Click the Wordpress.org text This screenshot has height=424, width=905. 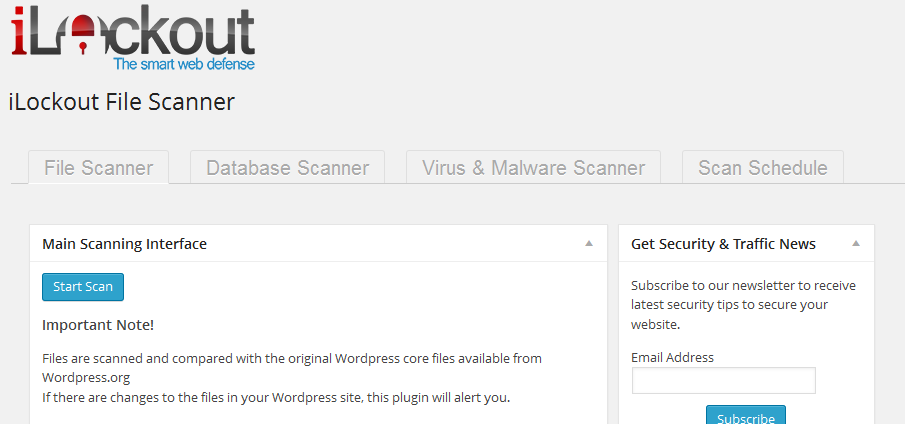coord(86,378)
